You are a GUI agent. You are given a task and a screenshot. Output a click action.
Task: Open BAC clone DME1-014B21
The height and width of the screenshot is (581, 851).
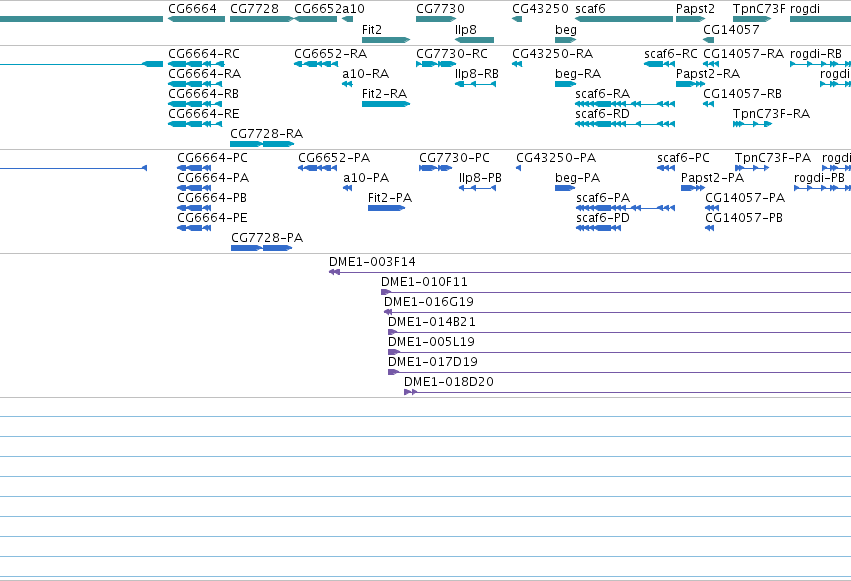(431, 322)
